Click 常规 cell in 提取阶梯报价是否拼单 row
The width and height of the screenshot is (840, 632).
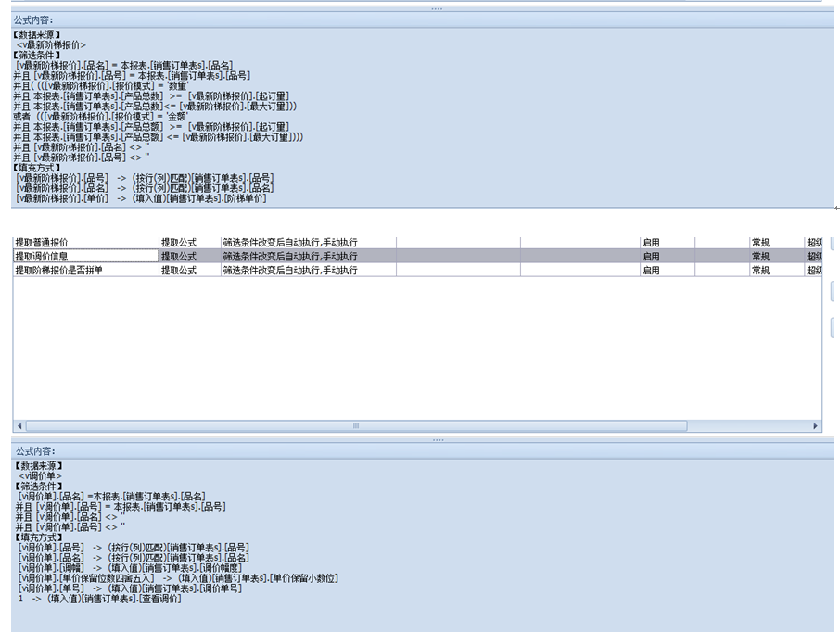click(774, 270)
